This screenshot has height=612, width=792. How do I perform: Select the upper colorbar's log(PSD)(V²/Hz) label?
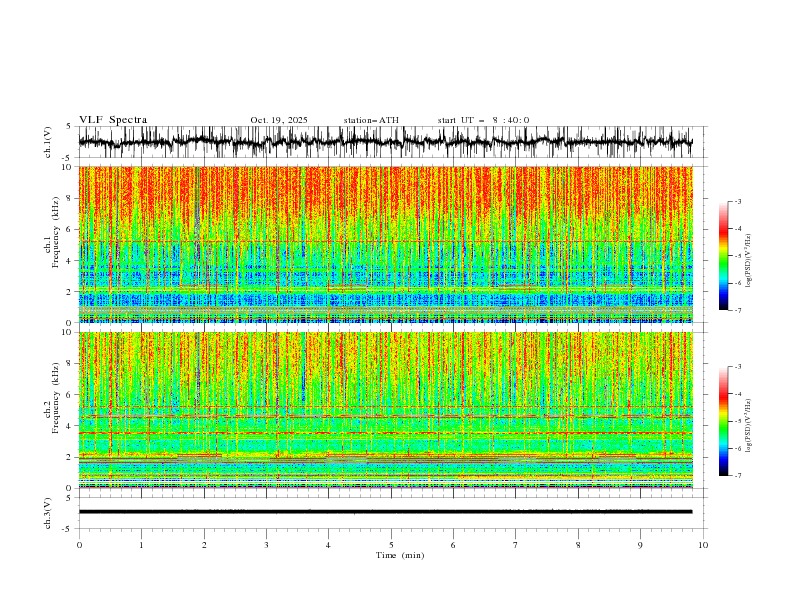[748, 261]
